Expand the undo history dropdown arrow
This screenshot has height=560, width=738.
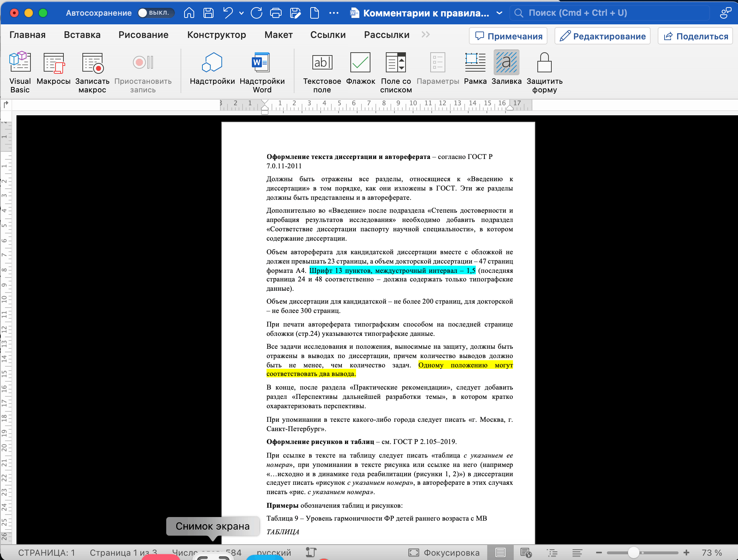pyautogui.click(x=241, y=13)
